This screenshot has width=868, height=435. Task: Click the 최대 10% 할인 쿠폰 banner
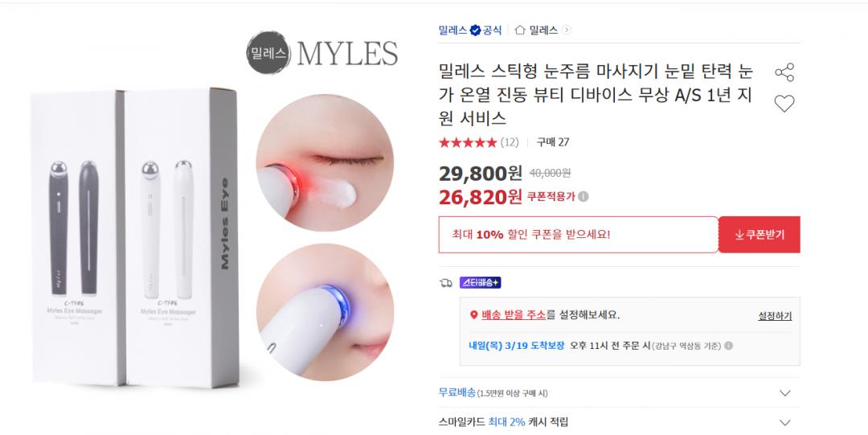pyautogui.click(x=578, y=235)
